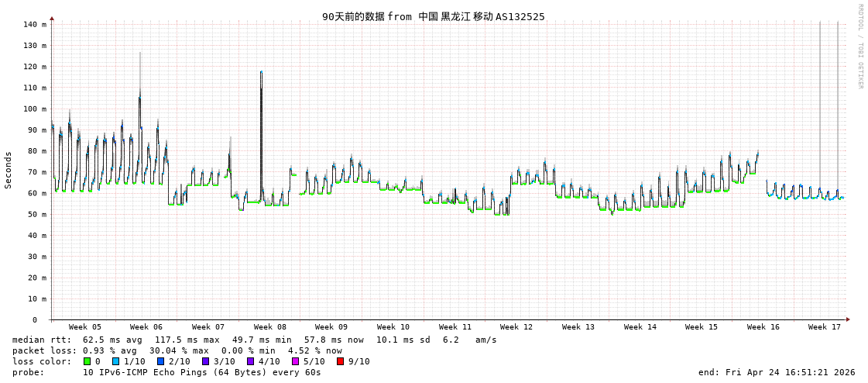The height and width of the screenshot is (383, 868).
Task: Click the Week 12 axis label
Action: pos(516,327)
